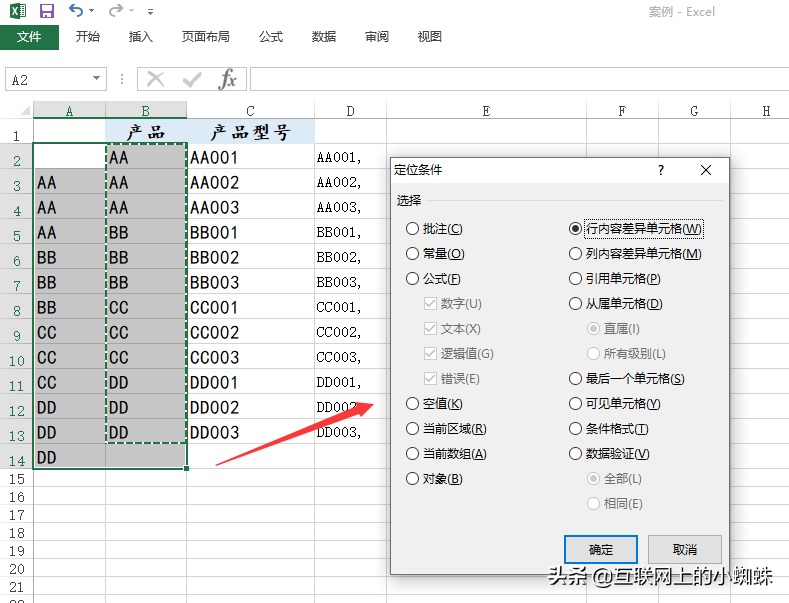Open the Name Box dropdown arrow
The height and width of the screenshot is (603, 789).
(x=97, y=80)
